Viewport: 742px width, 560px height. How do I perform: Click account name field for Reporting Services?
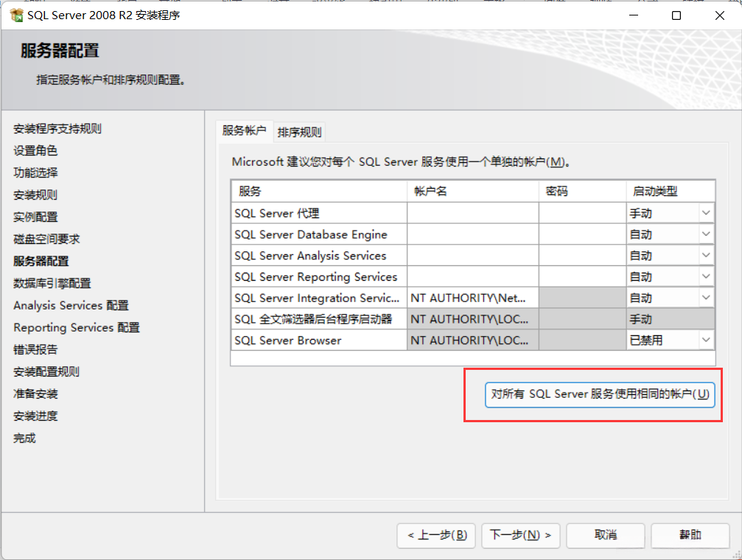pyautogui.click(x=473, y=276)
